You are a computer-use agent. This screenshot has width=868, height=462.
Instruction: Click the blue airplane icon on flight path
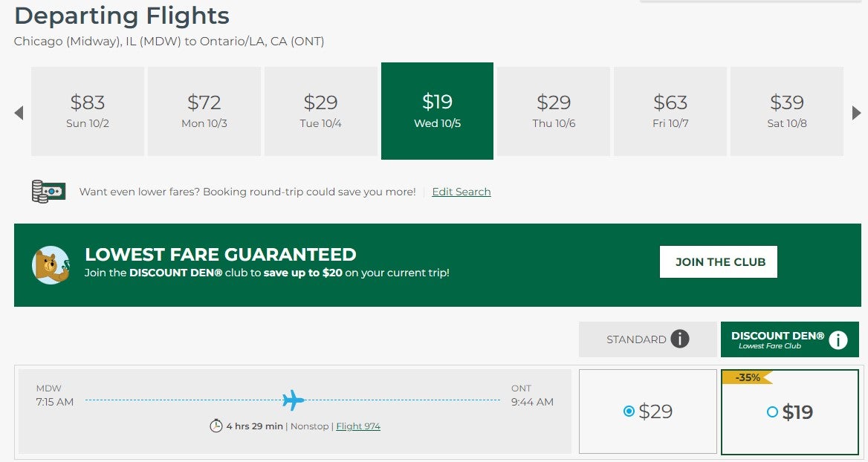(293, 400)
